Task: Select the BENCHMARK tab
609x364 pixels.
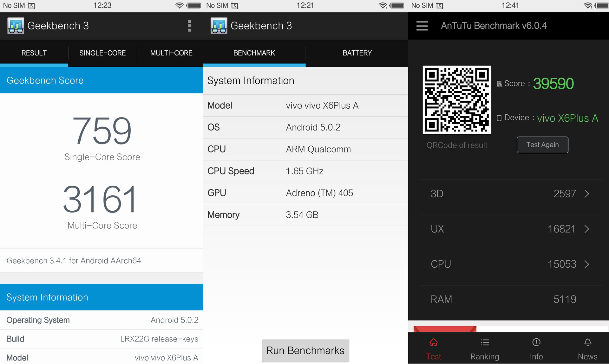Action: (x=254, y=53)
